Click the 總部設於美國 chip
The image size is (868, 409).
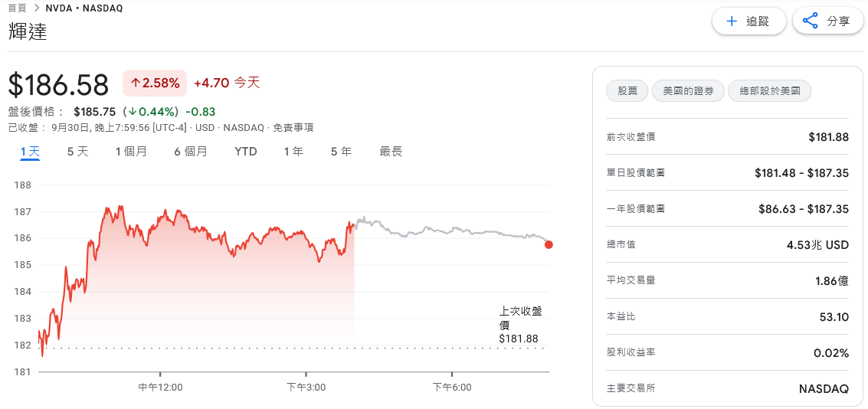[x=769, y=91]
